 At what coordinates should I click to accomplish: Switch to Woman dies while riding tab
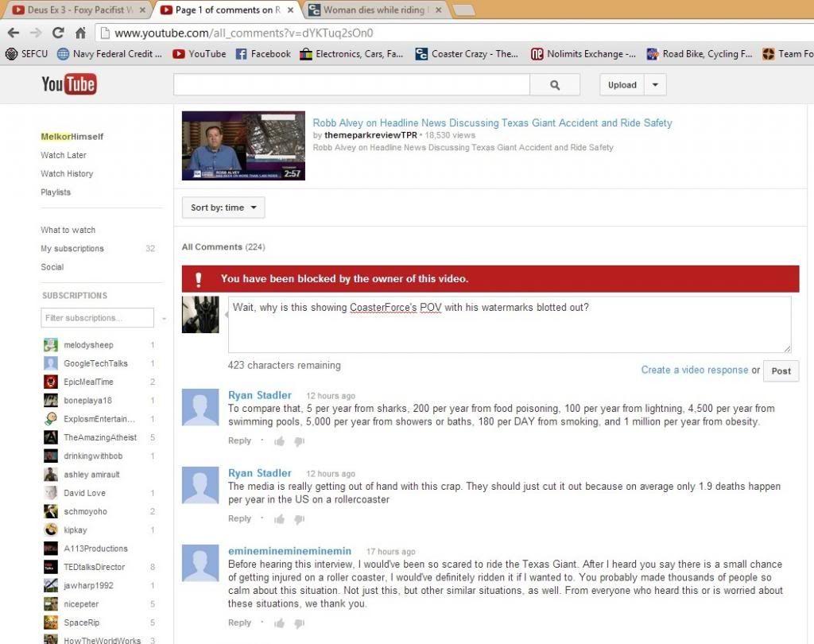[375, 10]
